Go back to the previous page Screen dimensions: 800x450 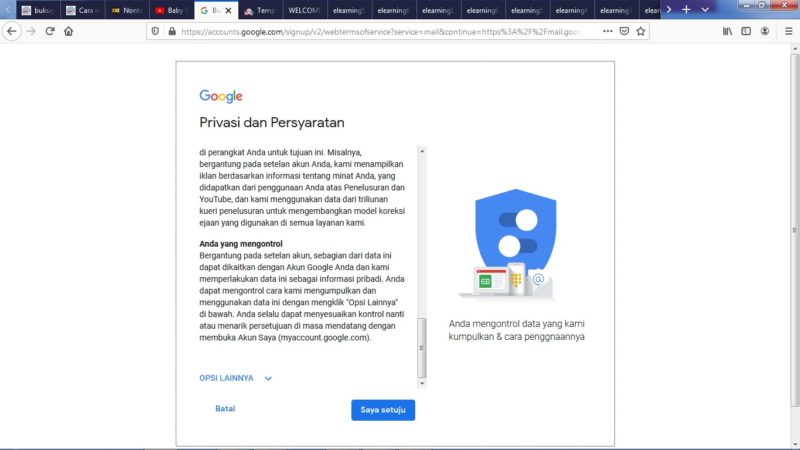pyautogui.click(x=12, y=31)
